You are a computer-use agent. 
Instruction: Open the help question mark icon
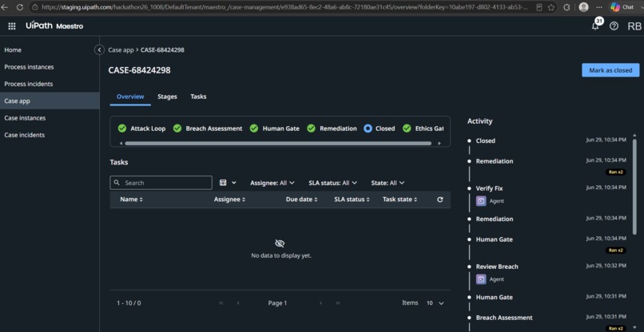(614, 26)
